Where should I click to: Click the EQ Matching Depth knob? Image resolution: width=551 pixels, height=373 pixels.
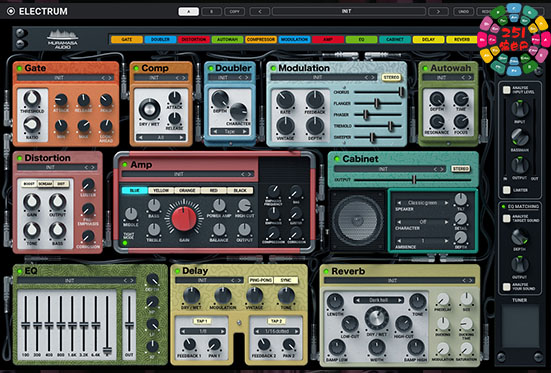click(520, 237)
